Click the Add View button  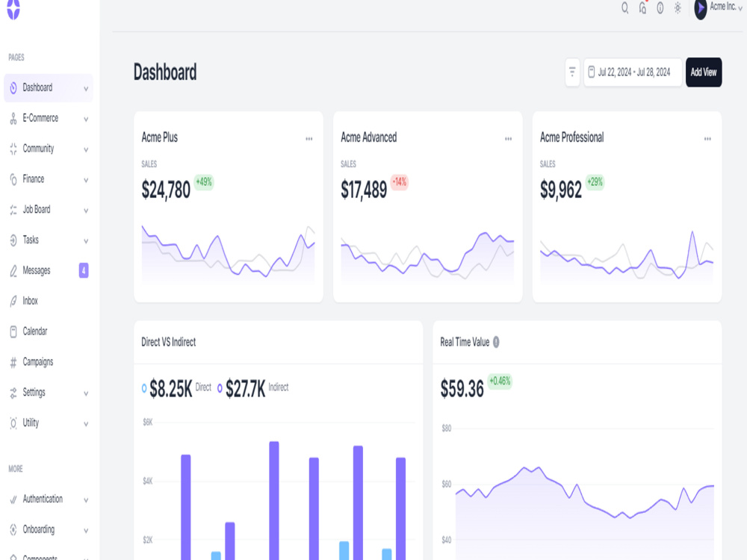click(x=704, y=72)
